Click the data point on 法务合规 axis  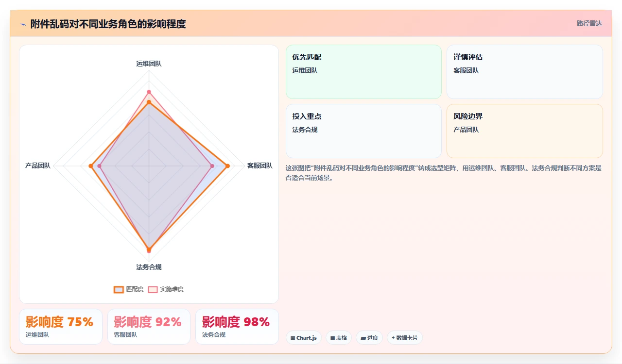[149, 250]
